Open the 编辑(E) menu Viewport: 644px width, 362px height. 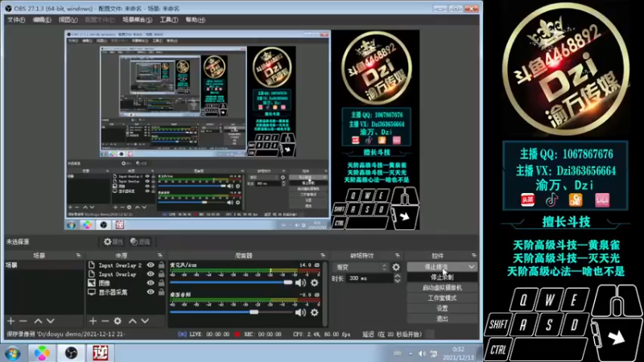tap(42, 19)
